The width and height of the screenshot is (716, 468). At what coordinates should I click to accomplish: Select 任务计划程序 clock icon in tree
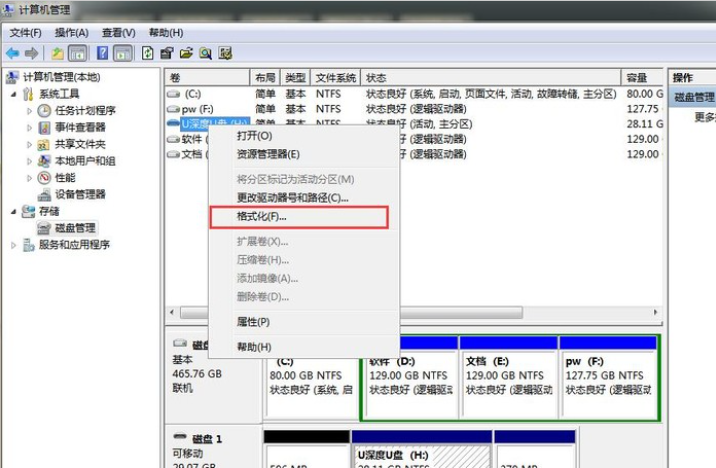pos(44,110)
